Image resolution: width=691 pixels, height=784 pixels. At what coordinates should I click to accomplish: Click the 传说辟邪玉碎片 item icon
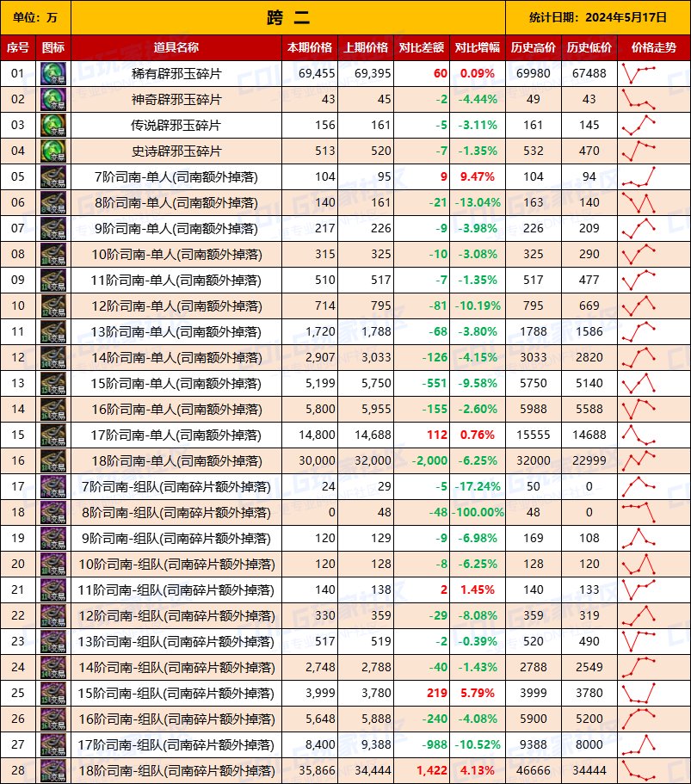(x=53, y=125)
